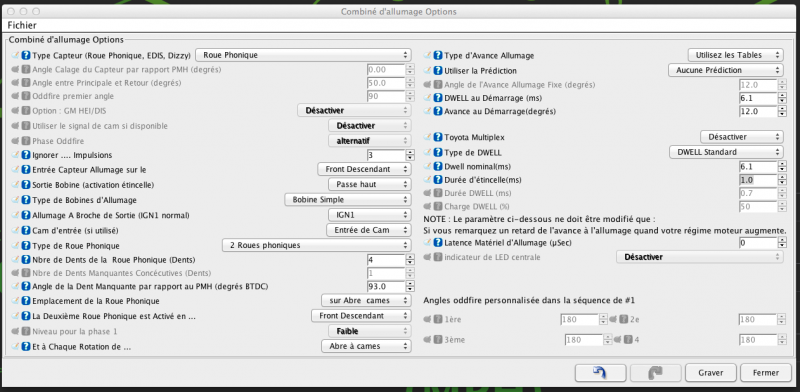The image size is (800, 392).
Task: Click pencil icon beside Toyota Multiplex
Action: (x=428, y=137)
